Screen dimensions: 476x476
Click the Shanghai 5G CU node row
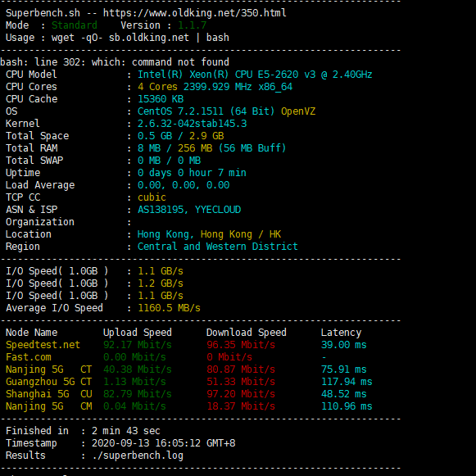tap(188, 394)
